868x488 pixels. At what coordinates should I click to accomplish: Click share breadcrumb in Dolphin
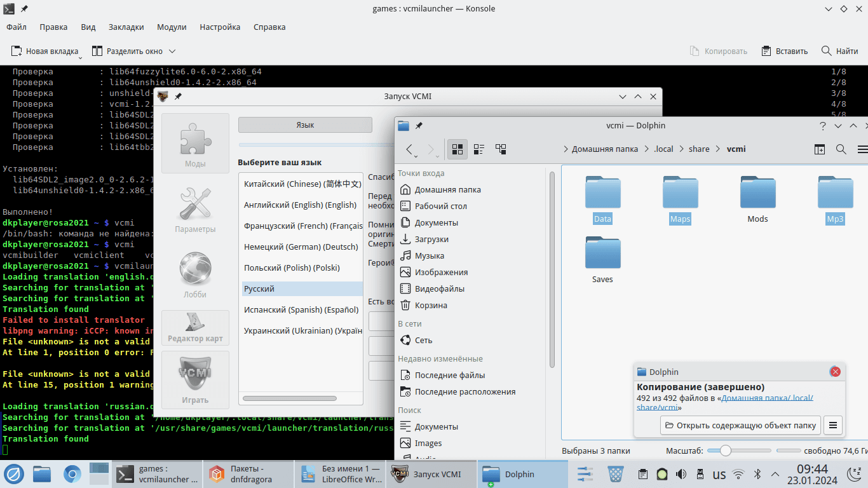[699, 149]
